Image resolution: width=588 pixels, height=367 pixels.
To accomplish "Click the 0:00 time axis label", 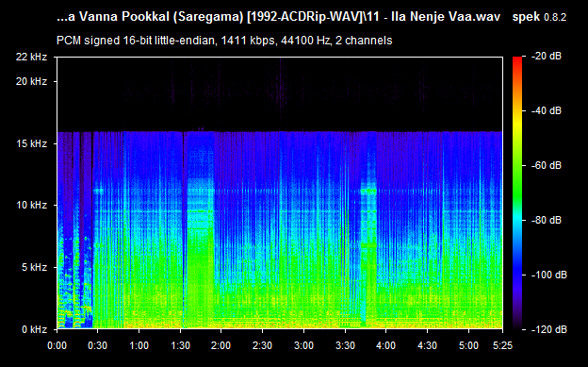I will coord(57,345).
